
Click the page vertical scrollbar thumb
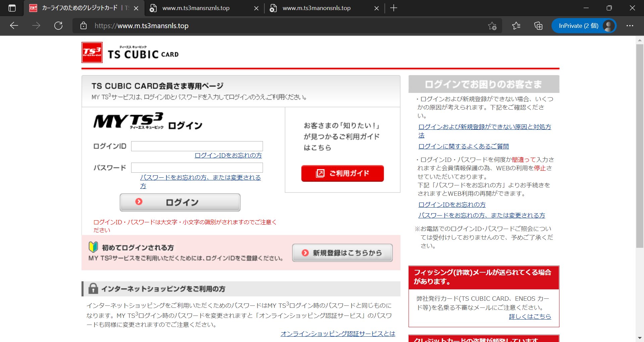640,146
